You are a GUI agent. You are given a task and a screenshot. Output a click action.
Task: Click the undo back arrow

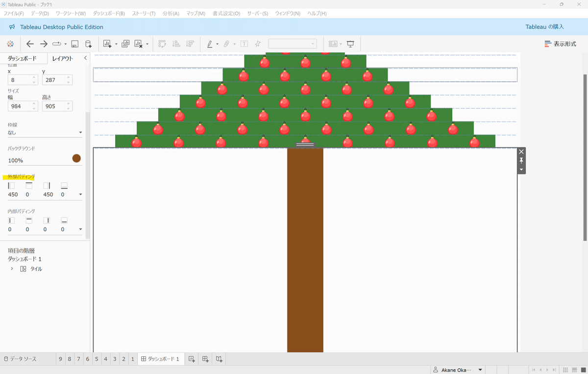[30, 44]
